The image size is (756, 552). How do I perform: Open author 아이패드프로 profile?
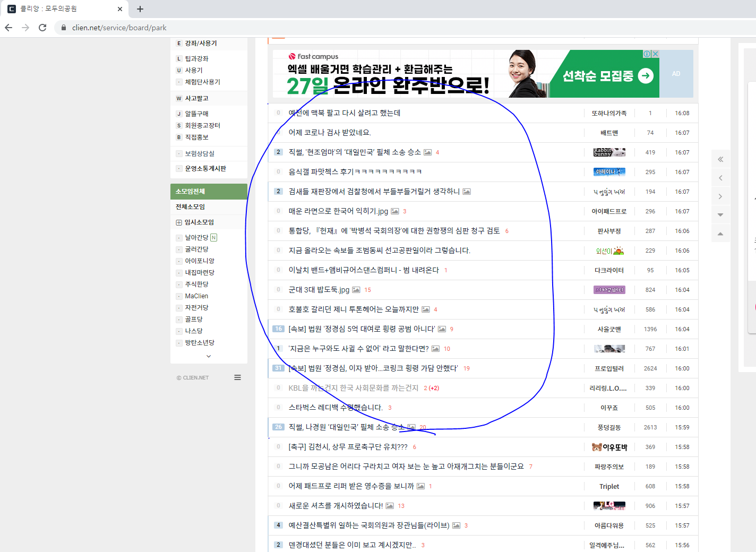[609, 211]
